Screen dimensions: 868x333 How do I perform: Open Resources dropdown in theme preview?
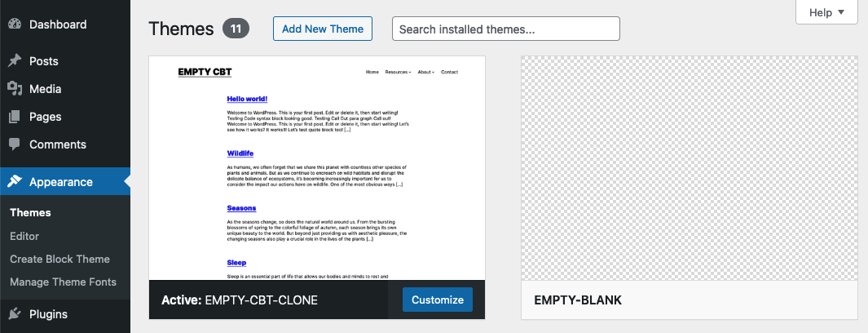pyautogui.click(x=398, y=72)
